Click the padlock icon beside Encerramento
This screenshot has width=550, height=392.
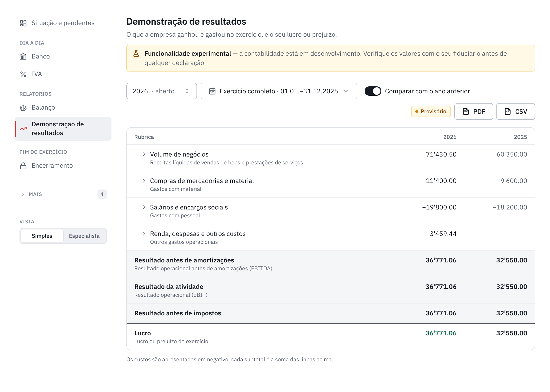coord(23,166)
